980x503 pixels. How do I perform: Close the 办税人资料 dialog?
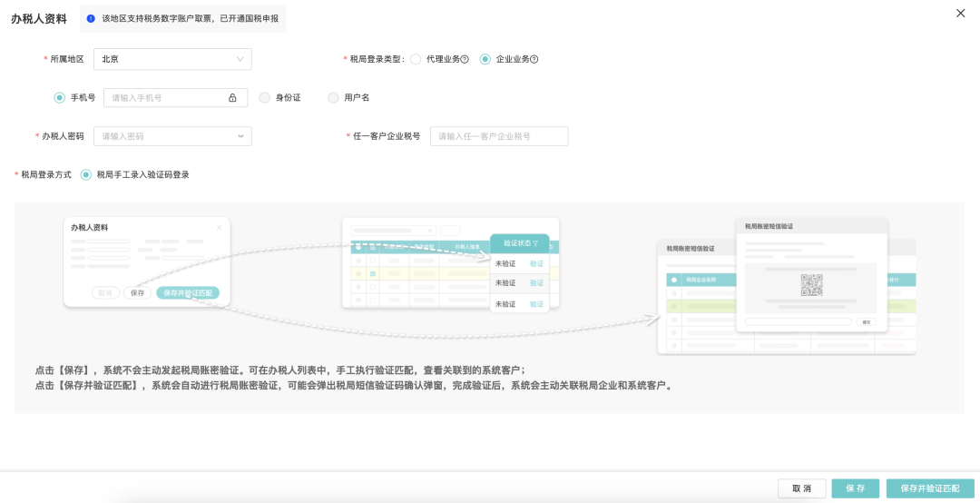coord(961,14)
